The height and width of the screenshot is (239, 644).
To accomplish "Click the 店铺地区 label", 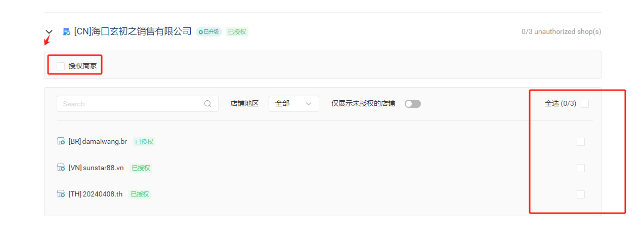I will tap(244, 104).
